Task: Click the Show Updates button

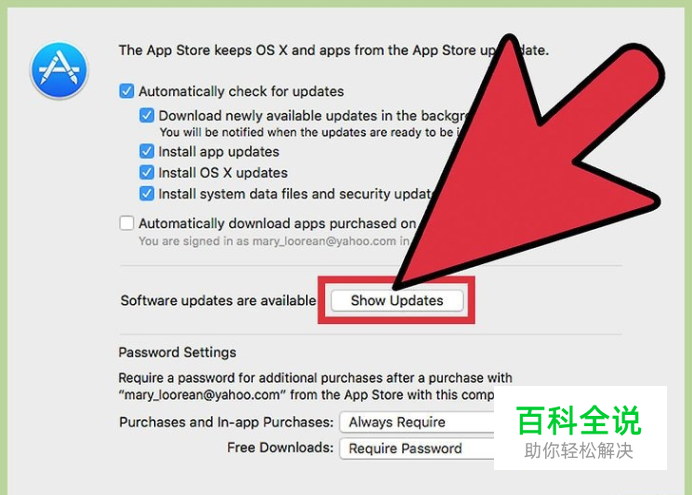Action: [397, 300]
